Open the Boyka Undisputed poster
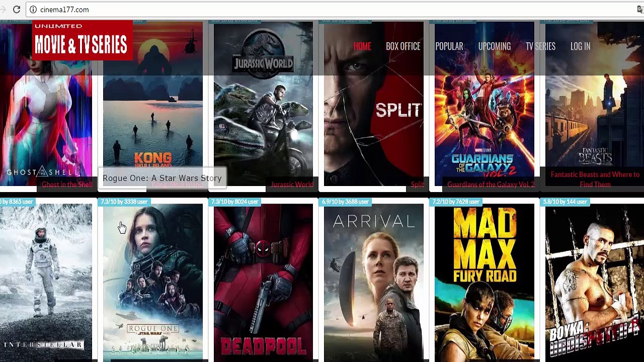The width and height of the screenshot is (644, 362). (x=595, y=283)
